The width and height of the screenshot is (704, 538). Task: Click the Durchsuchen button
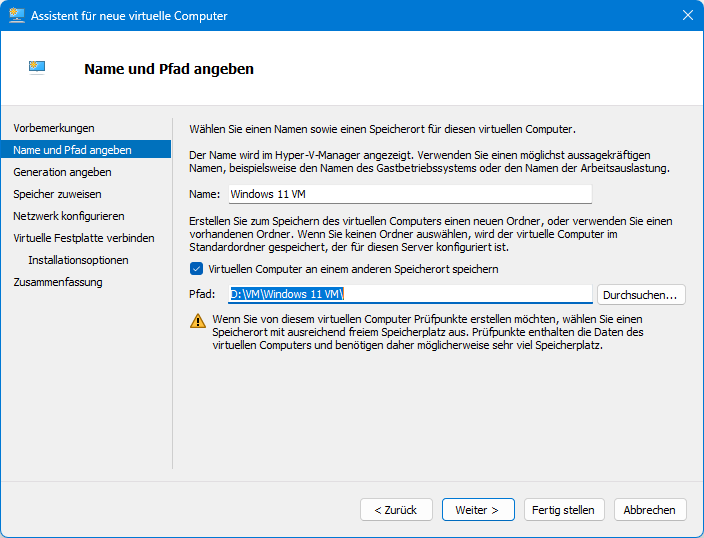tap(642, 294)
